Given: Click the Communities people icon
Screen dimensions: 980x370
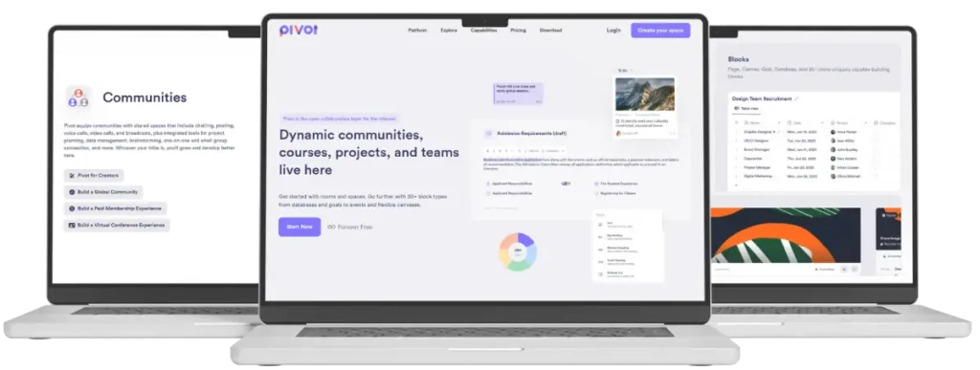Looking at the screenshot, I should (78, 98).
